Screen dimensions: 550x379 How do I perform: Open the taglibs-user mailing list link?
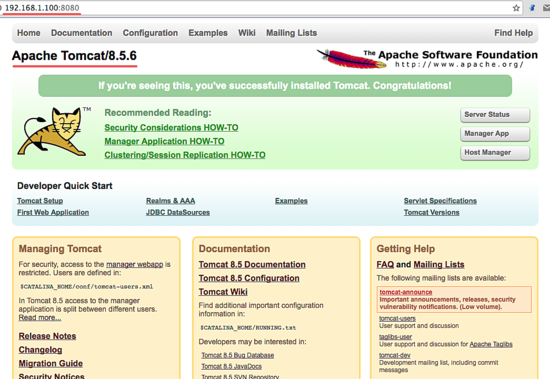[396, 337]
